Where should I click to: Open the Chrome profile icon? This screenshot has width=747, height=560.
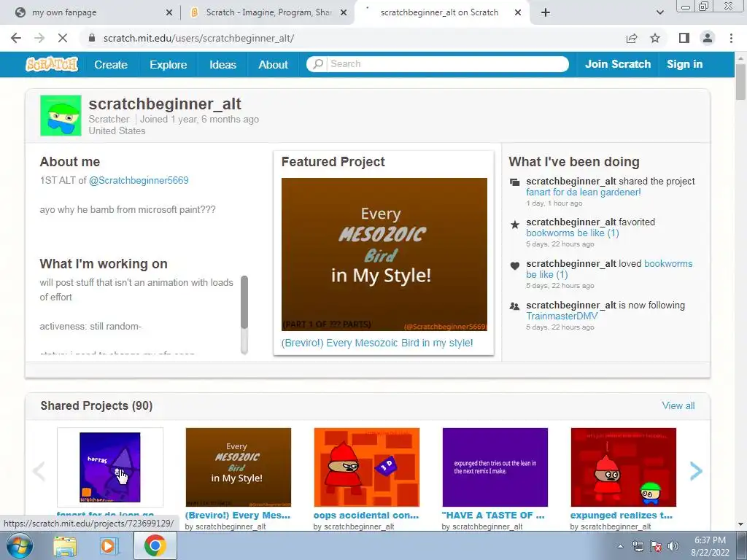click(708, 38)
